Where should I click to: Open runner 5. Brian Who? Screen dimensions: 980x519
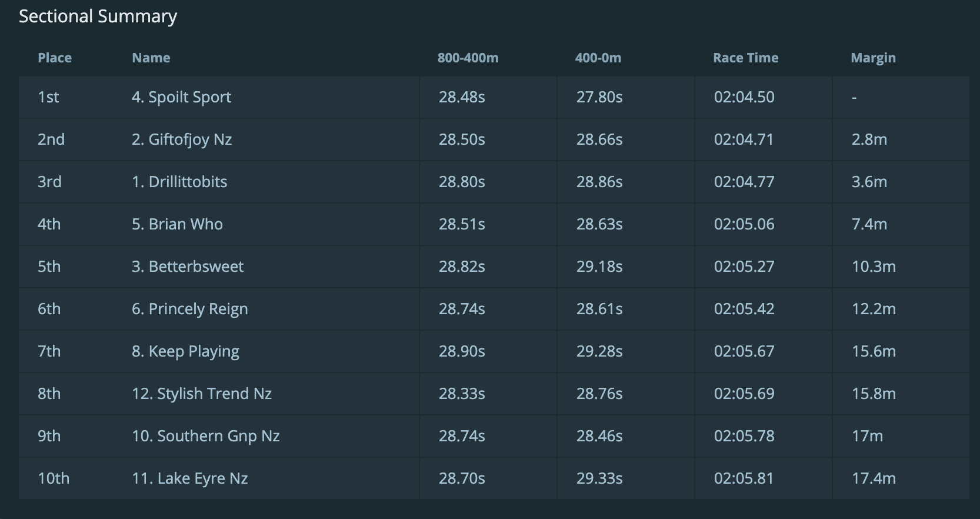tap(177, 224)
